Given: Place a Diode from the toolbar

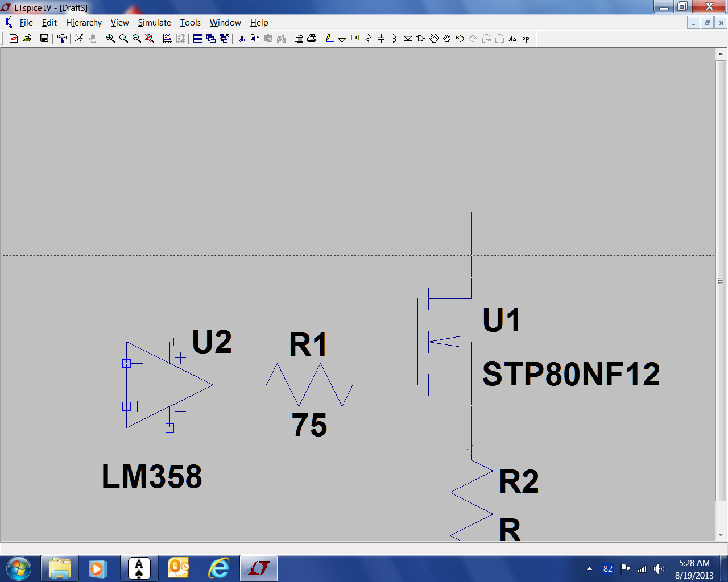Looking at the screenshot, I should 408,39.
